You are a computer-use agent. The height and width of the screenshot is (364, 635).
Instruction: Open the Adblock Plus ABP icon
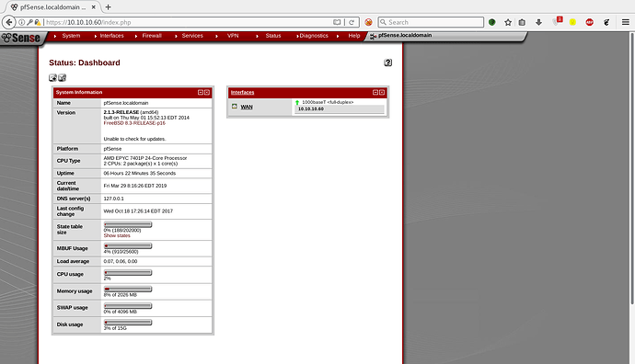tap(590, 22)
